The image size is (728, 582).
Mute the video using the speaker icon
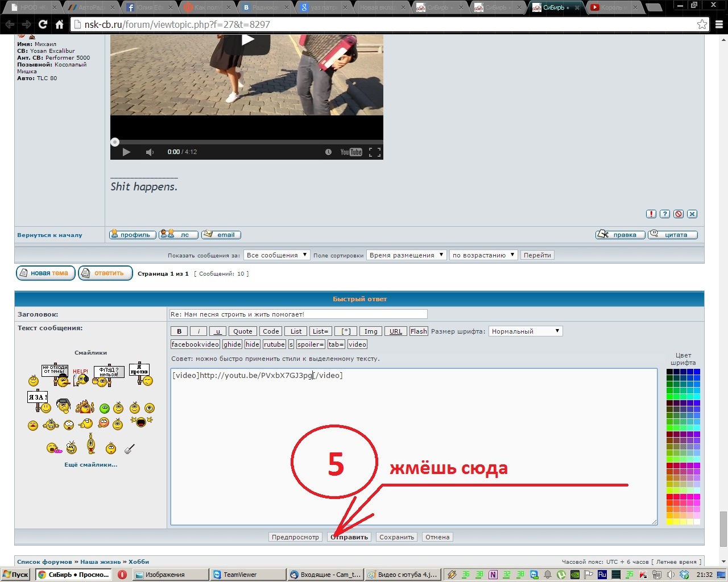(150, 152)
